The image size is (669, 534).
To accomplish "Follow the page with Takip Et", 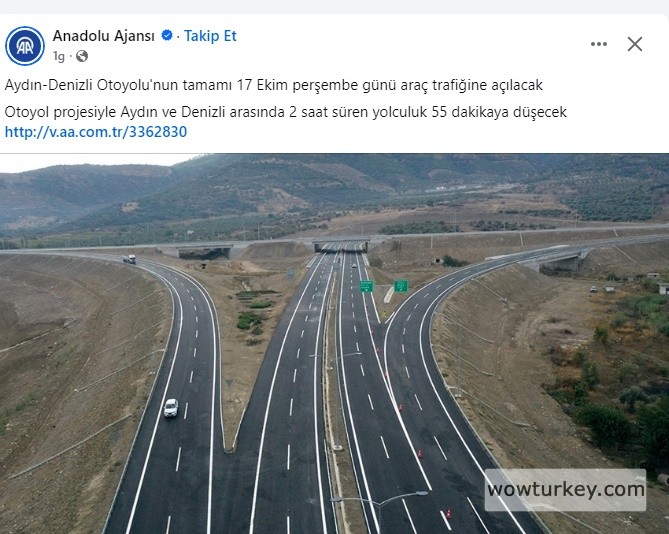I will 210,36.
